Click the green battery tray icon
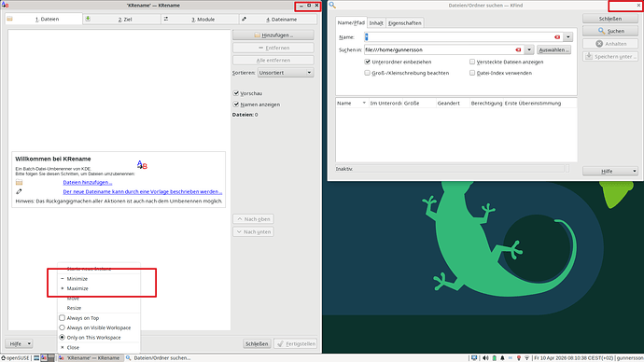Screen dimensions: 644x362 pos(494,358)
